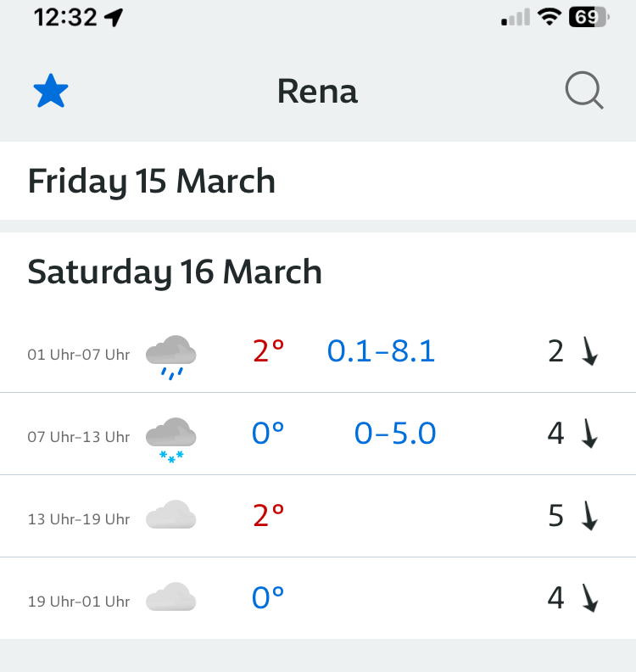Image resolution: width=636 pixels, height=672 pixels.
Task: Select the 01 Uhr–07 Uhr time label
Action: click(x=79, y=355)
